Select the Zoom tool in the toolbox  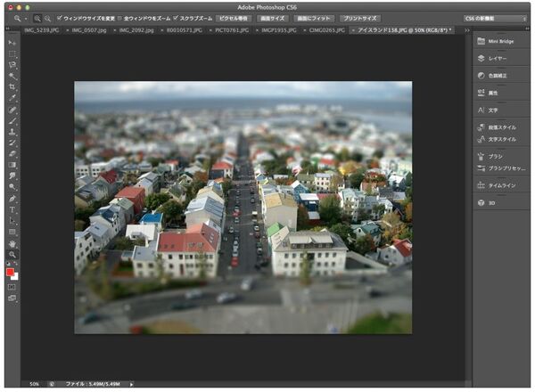[x=12, y=255]
